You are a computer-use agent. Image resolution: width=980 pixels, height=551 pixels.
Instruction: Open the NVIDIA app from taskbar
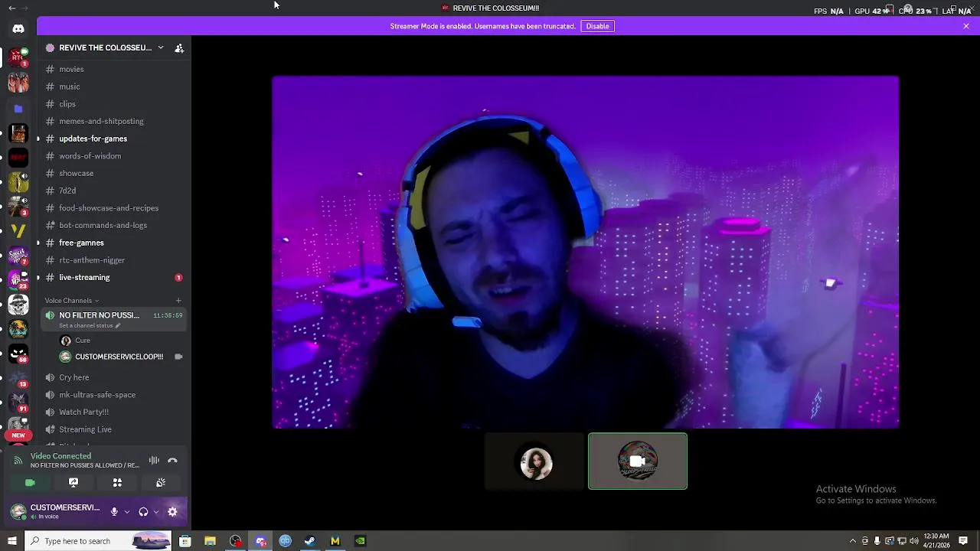[360, 541]
